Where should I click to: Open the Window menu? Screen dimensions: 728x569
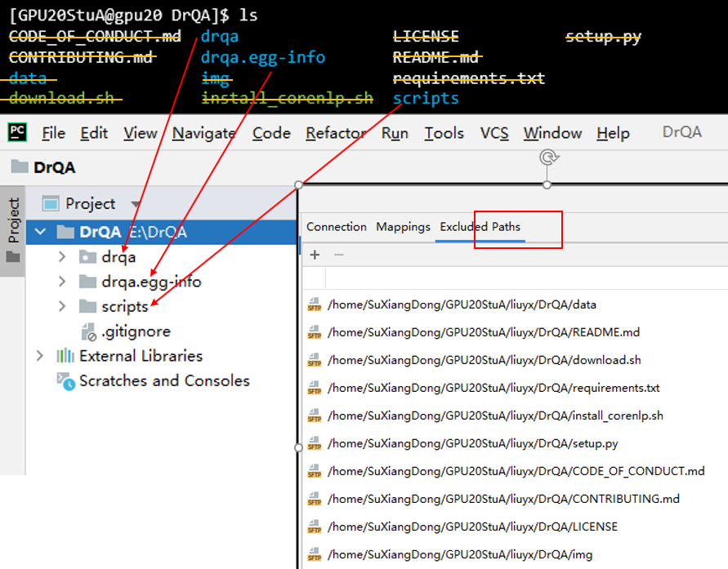pyautogui.click(x=552, y=134)
